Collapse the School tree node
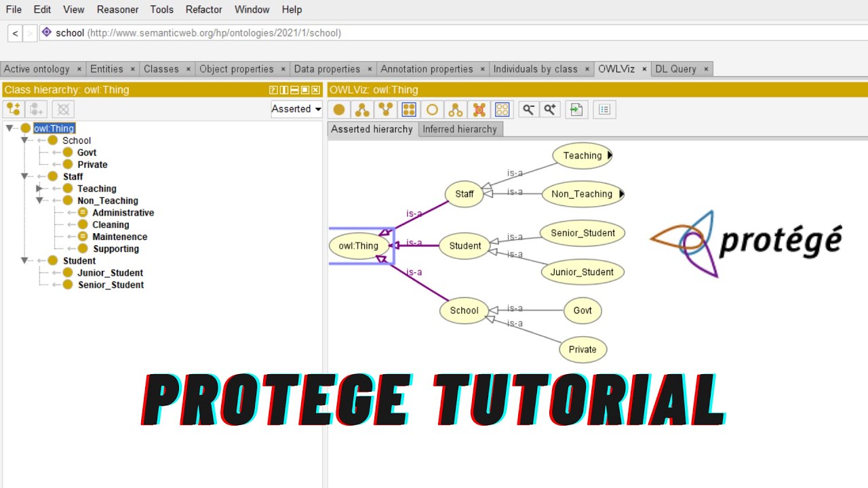Image resolution: width=868 pixels, height=488 pixels. pyautogui.click(x=24, y=140)
